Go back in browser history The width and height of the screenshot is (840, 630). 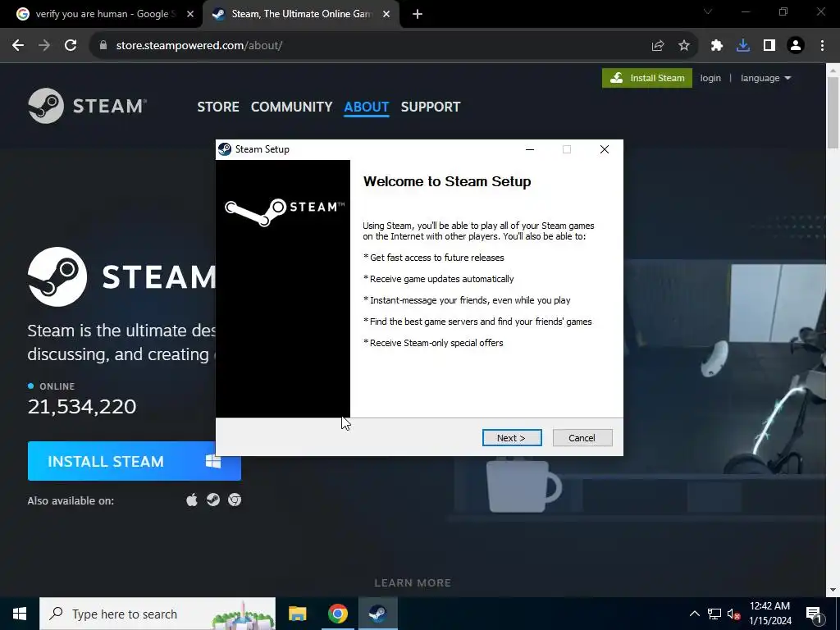coord(18,46)
